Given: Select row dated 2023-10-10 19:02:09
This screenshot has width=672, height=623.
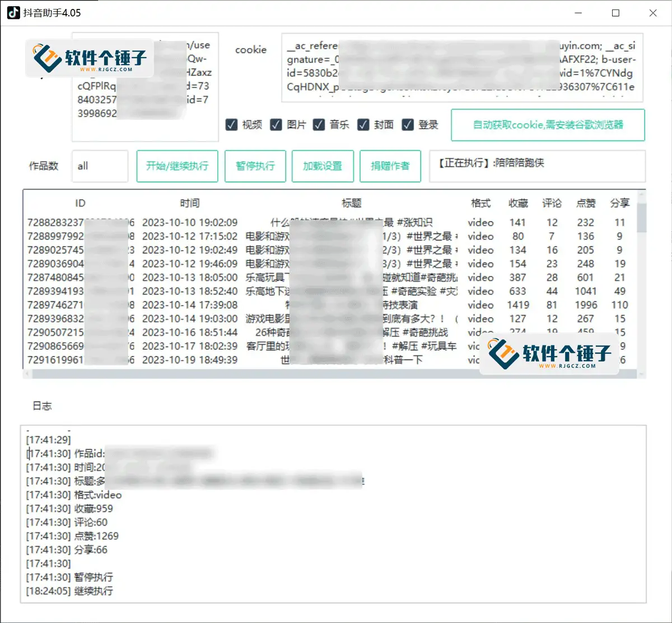Looking at the screenshot, I should pos(330,223).
